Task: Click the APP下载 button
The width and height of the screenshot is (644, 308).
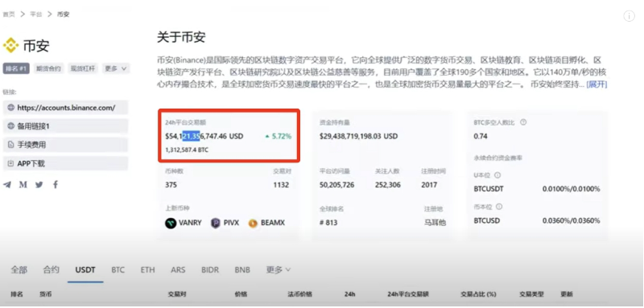Action: pos(65,163)
